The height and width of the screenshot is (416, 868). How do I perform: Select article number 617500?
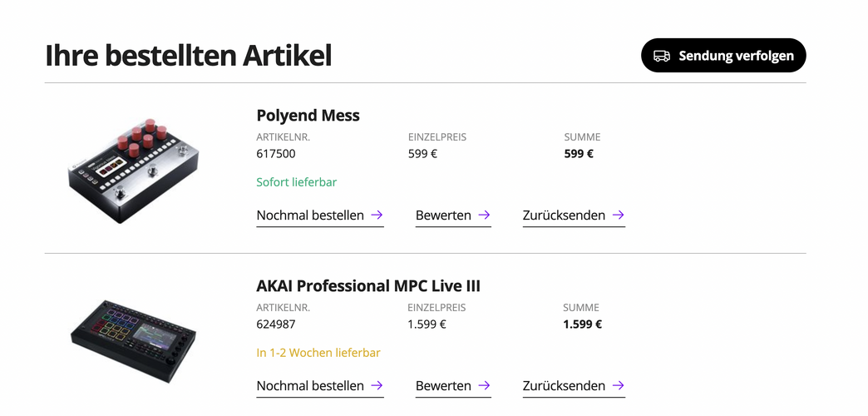click(x=276, y=154)
